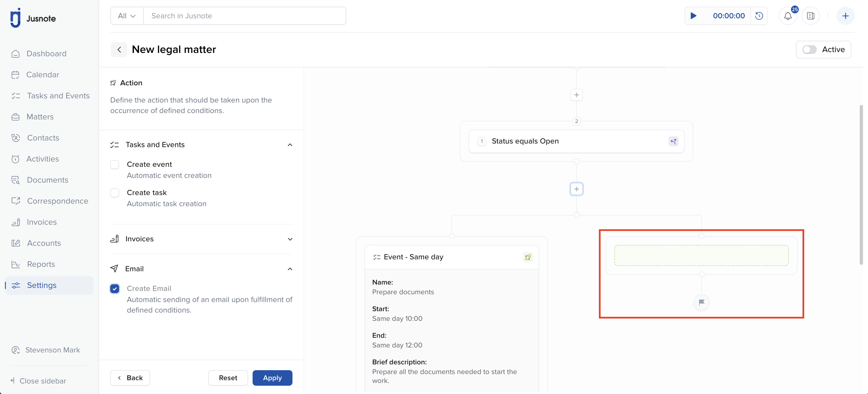This screenshot has width=868, height=394.
Task: Check the Create task checkbox
Action: tap(115, 193)
